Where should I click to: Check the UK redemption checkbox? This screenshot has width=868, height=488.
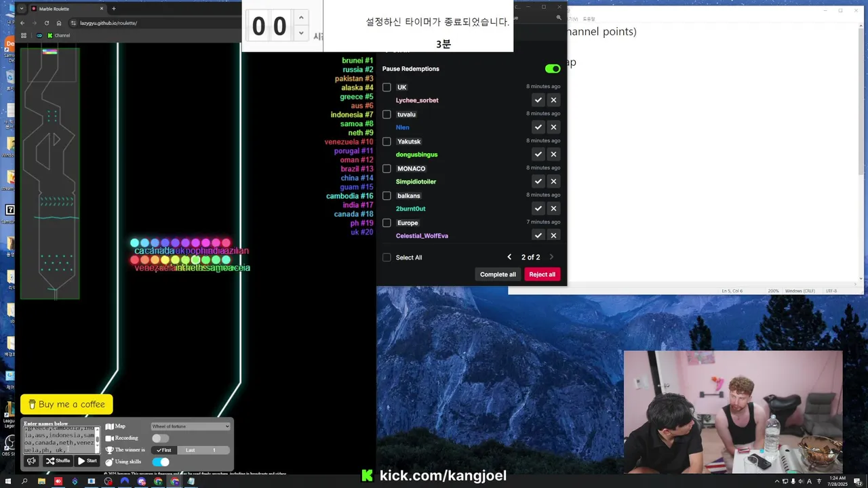[x=387, y=87]
